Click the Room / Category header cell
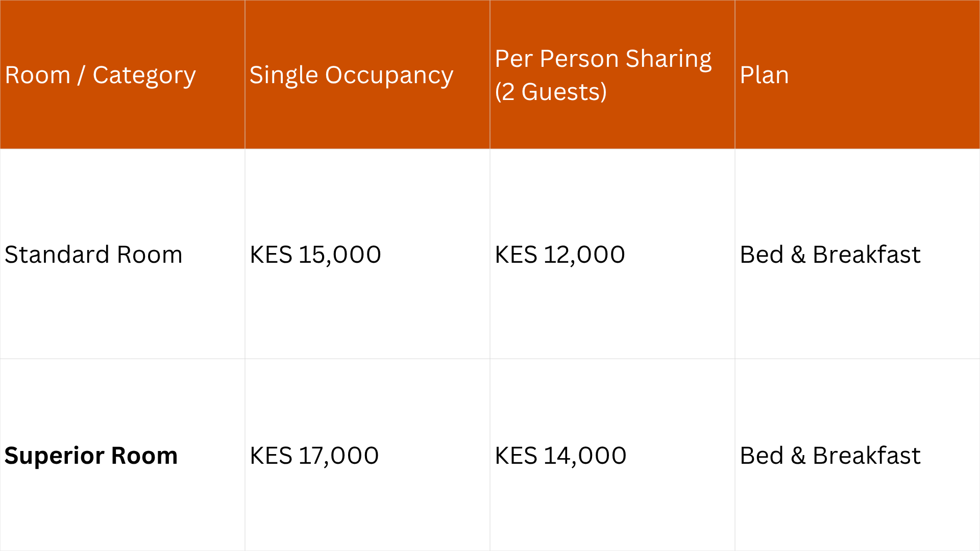 [x=100, y=75]
